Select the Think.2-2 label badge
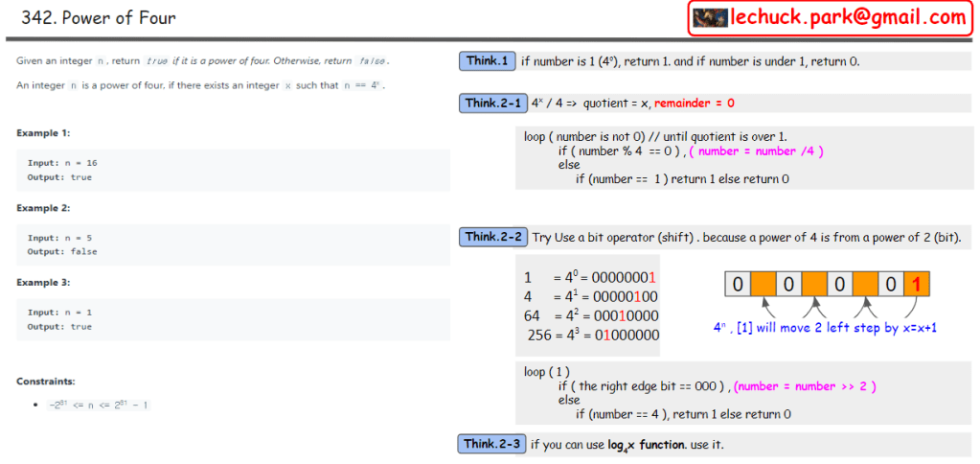 pyautogui.click(x=493, y=237)
